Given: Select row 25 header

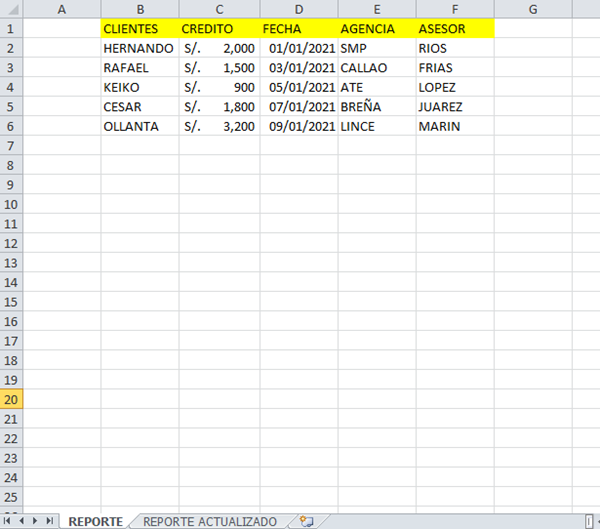Looking at the screenshot, I should pyautogui.click(x=11, y=497).
